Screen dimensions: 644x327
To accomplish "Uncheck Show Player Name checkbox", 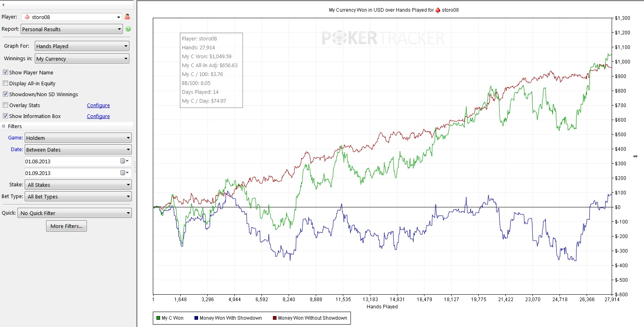I will [6, 72].
